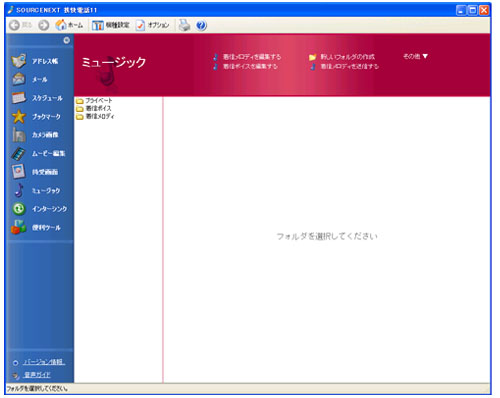Click the 着信メロディを送信する link
This screenshot has width=500, height=398.
point(344,66)
